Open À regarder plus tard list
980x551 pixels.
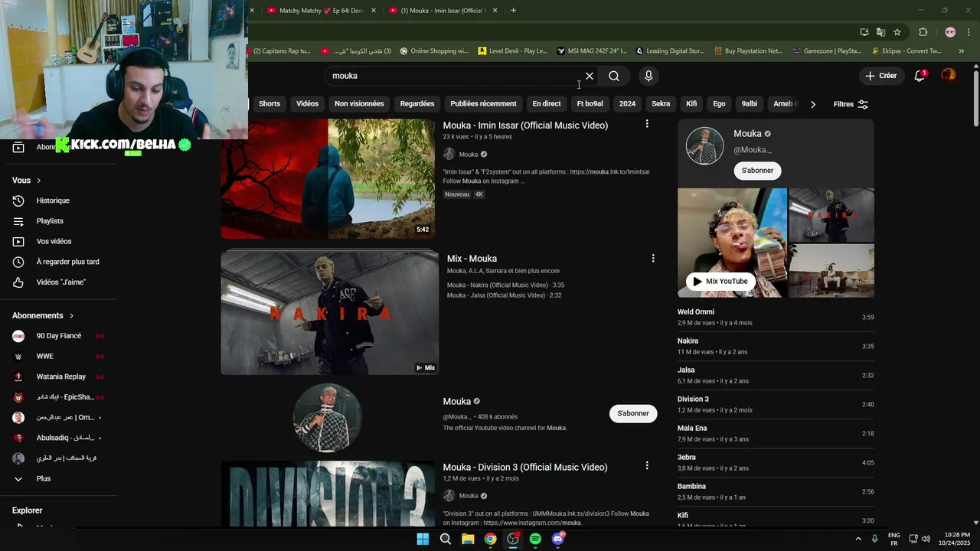coord(67,262)
